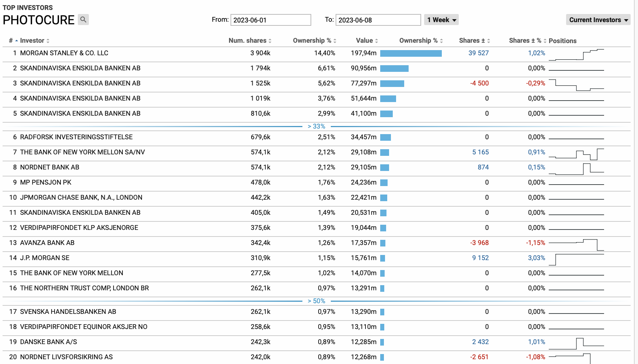Sort by Investor column header
This screenshot has height=364, width=638.
[x=35, y=41]
